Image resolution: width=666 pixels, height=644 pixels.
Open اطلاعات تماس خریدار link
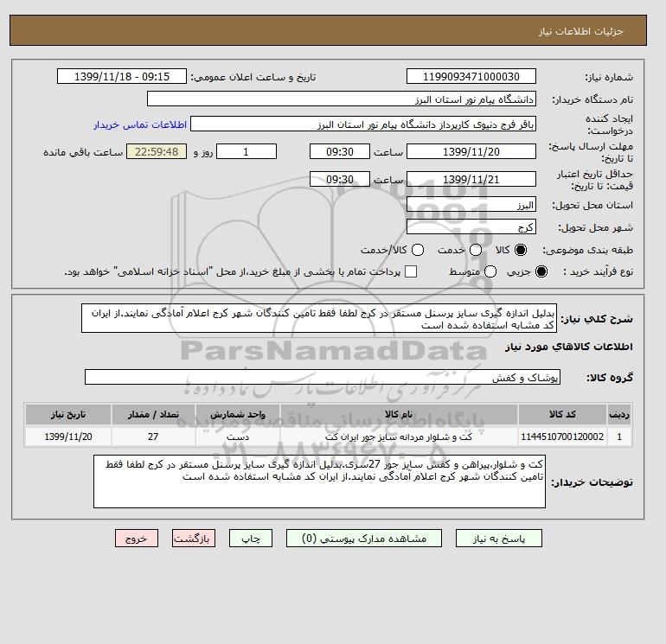click(140, 124)
